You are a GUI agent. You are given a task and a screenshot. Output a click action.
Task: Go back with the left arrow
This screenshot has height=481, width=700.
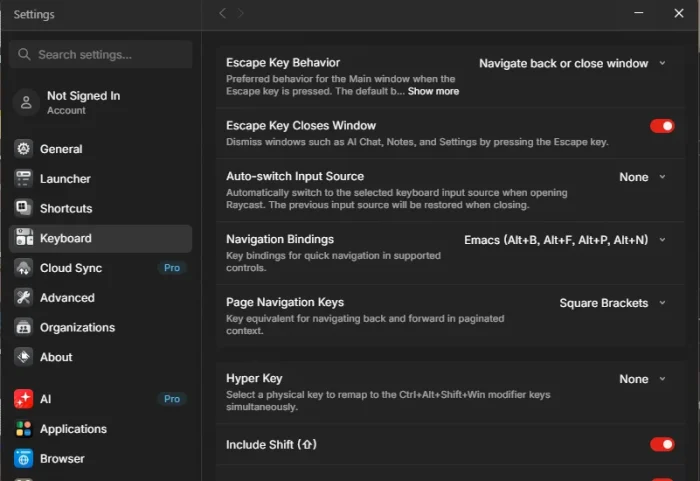222,13
